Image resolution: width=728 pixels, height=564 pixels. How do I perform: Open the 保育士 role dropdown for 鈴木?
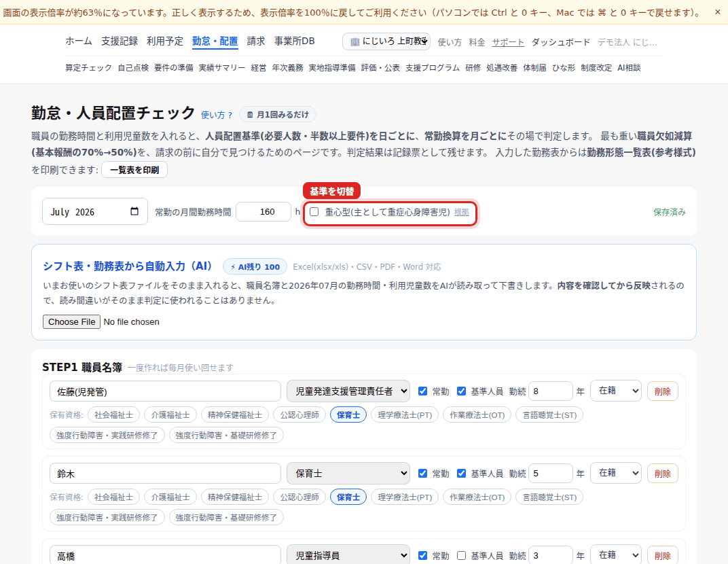click(348, 474)
